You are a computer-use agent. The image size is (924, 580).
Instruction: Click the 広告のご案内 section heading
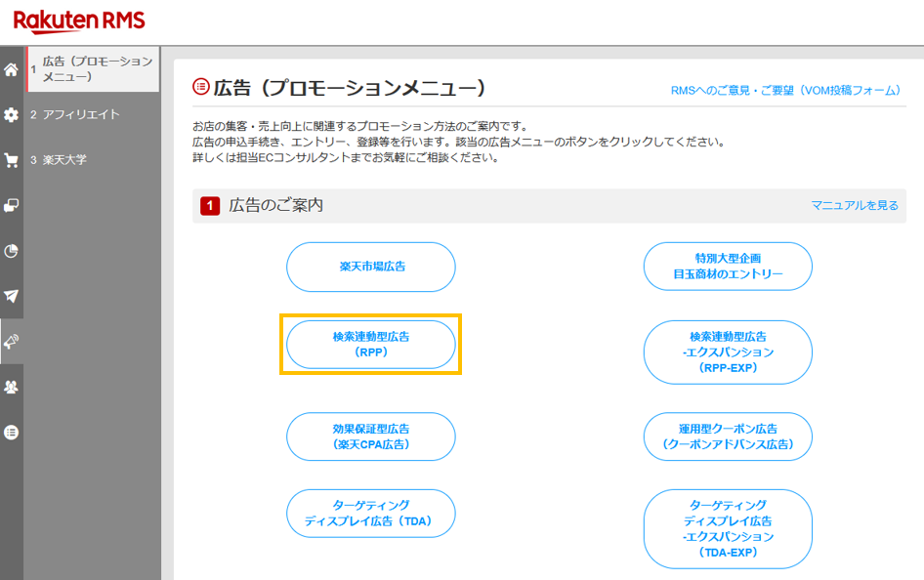pos(275,205)
